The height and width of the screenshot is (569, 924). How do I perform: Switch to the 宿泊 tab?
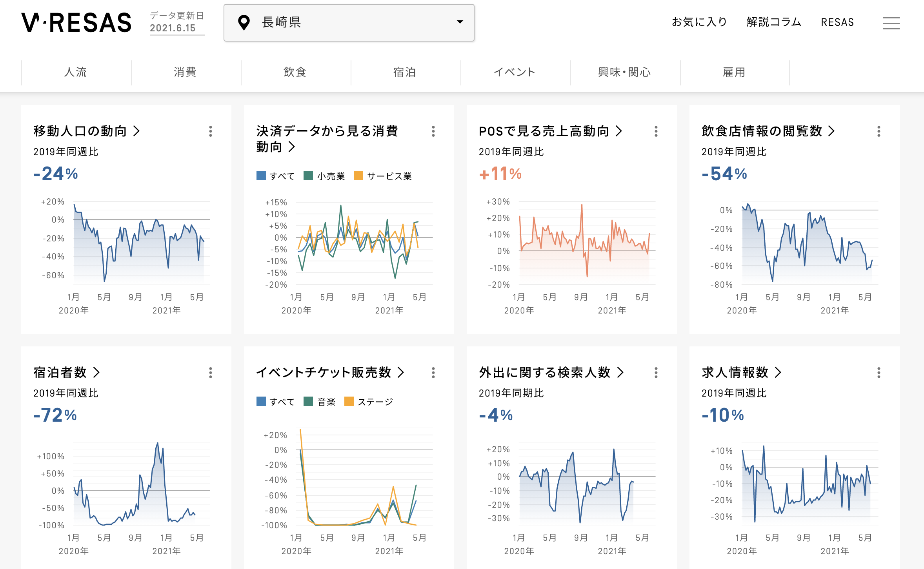[x=405, y=72]
